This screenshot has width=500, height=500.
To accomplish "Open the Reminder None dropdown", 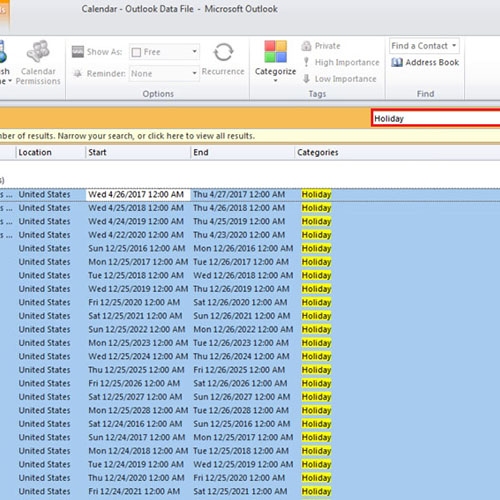I will pos(164,73).
